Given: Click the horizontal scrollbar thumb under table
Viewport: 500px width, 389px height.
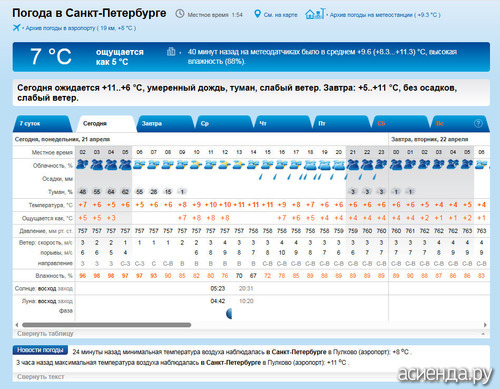Looking at the screenshot, I should coord(107,325).
